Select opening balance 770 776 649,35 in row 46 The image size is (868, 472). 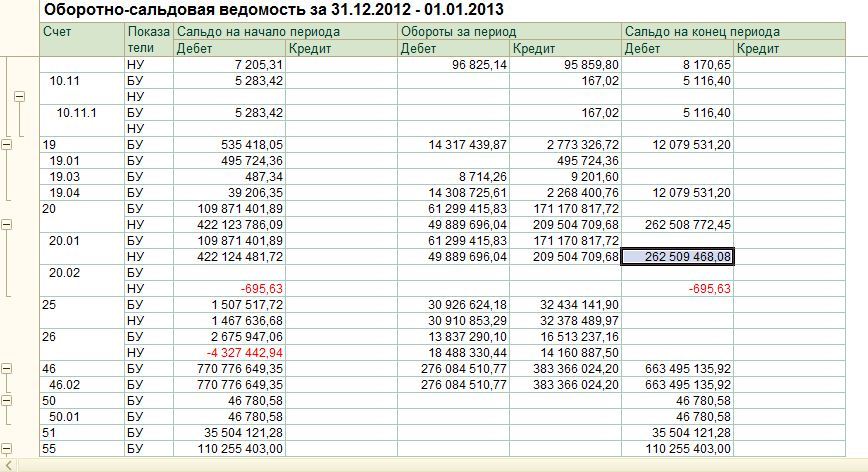pos(240,369)
